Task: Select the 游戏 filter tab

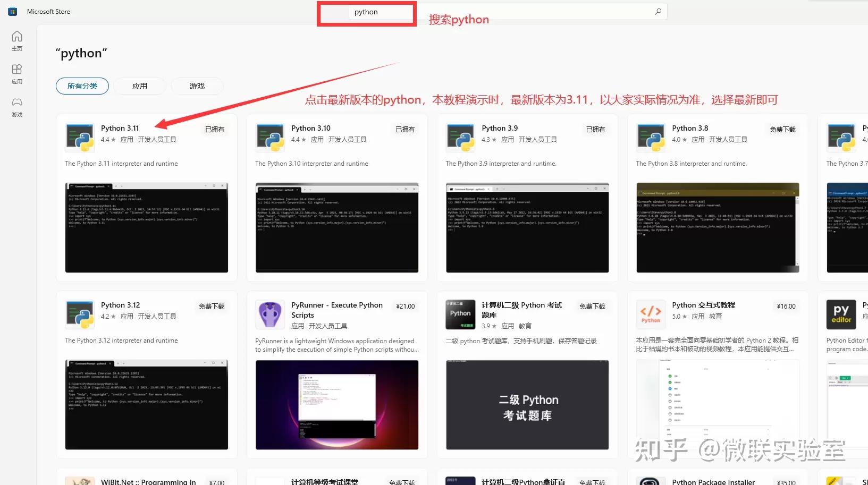Action: coord(197,86)
